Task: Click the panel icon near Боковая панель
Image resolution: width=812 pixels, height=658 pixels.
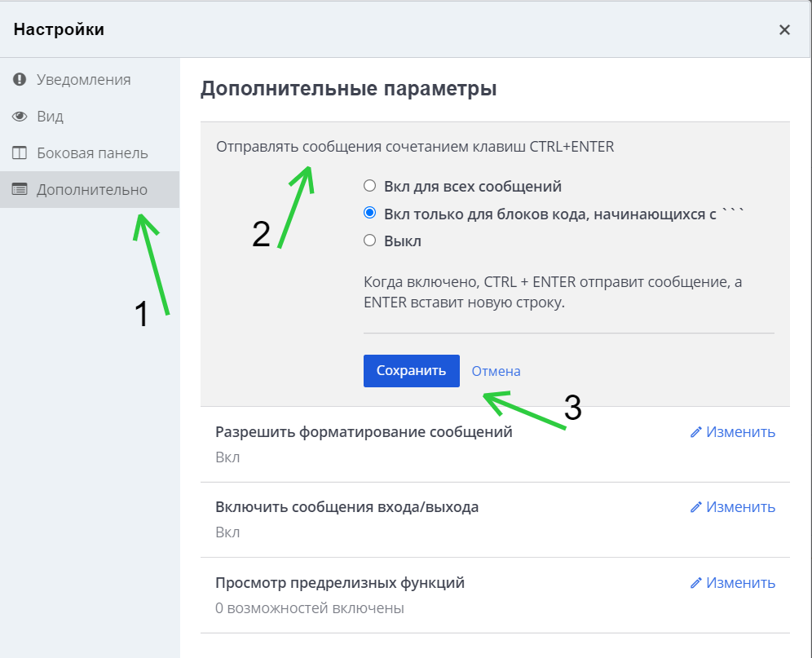Action: 19,152
